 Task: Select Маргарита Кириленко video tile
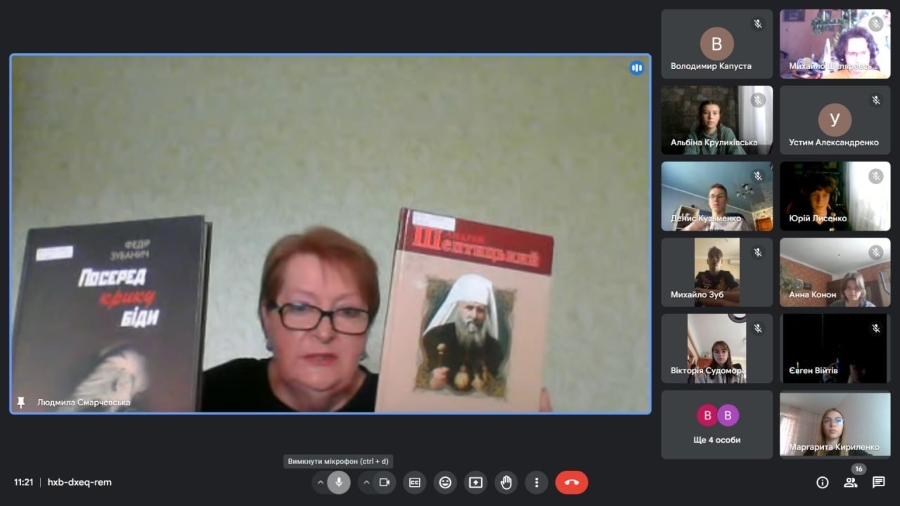pos(835,425)
